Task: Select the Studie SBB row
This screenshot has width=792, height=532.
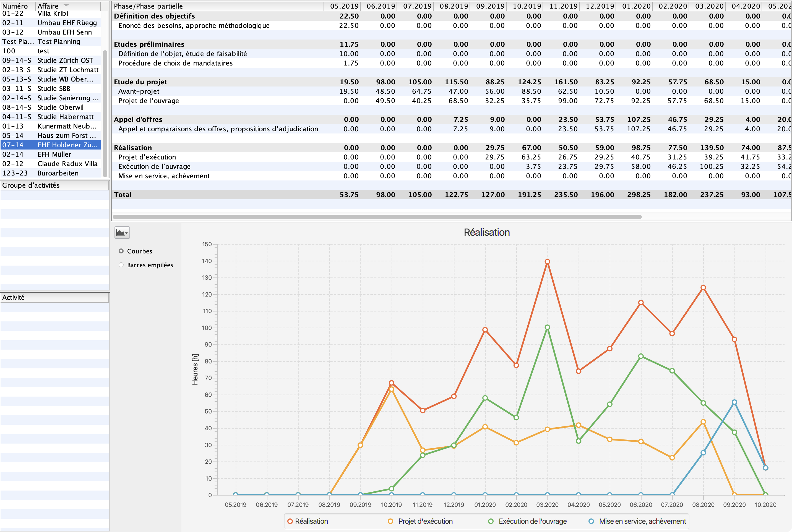Action: tap(51, 88)
